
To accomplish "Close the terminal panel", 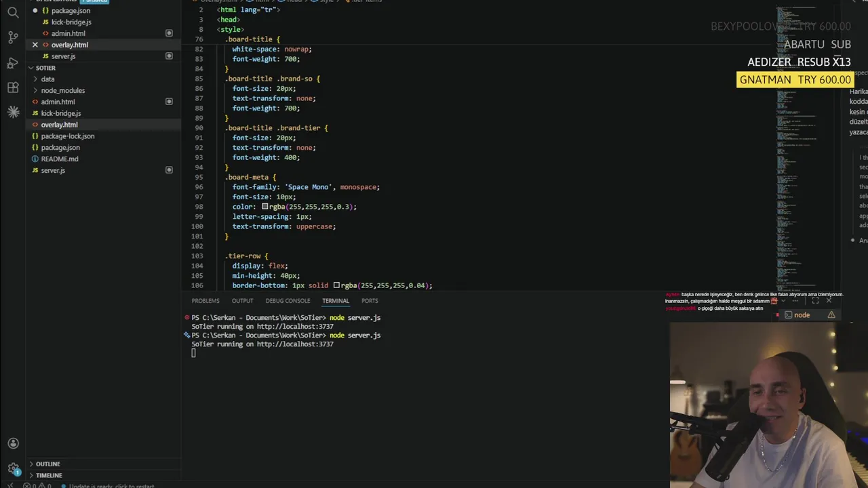I will pyautogui.click(x=829, y=301).
